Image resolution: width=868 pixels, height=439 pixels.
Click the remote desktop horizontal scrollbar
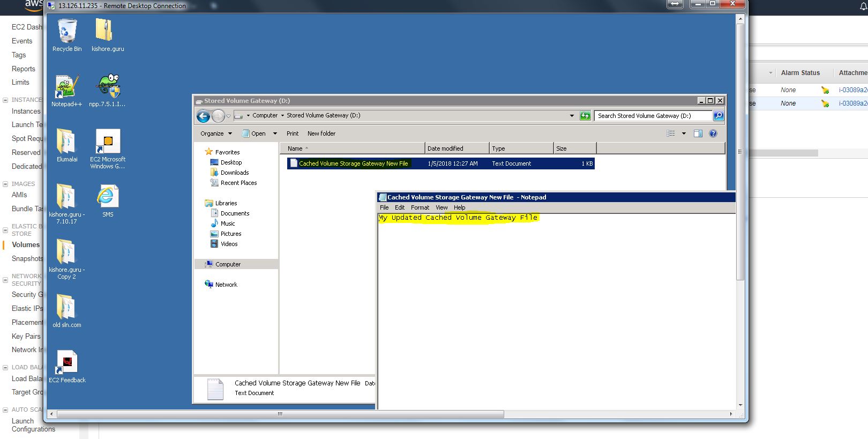(280, 414)
